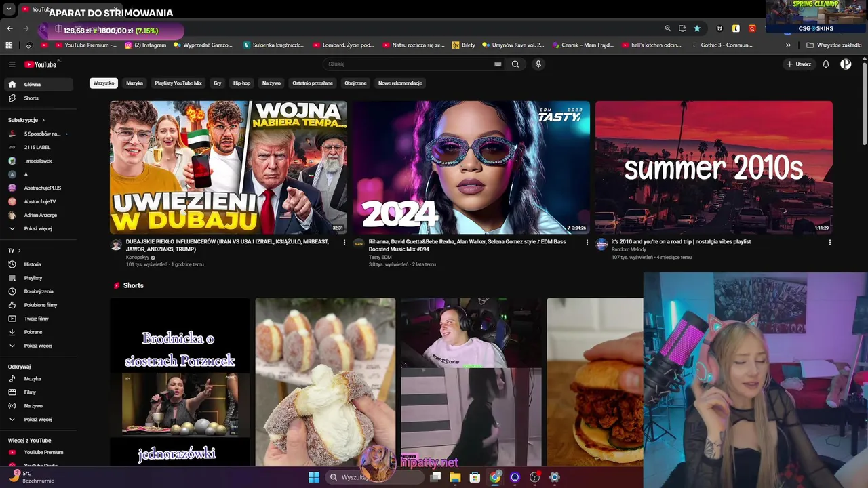Image resolution: width=868 pixels, height=488 pixels.
Task: Expand Pokaż więcej under Odkrywaj
Action: (x=38, y=420)
